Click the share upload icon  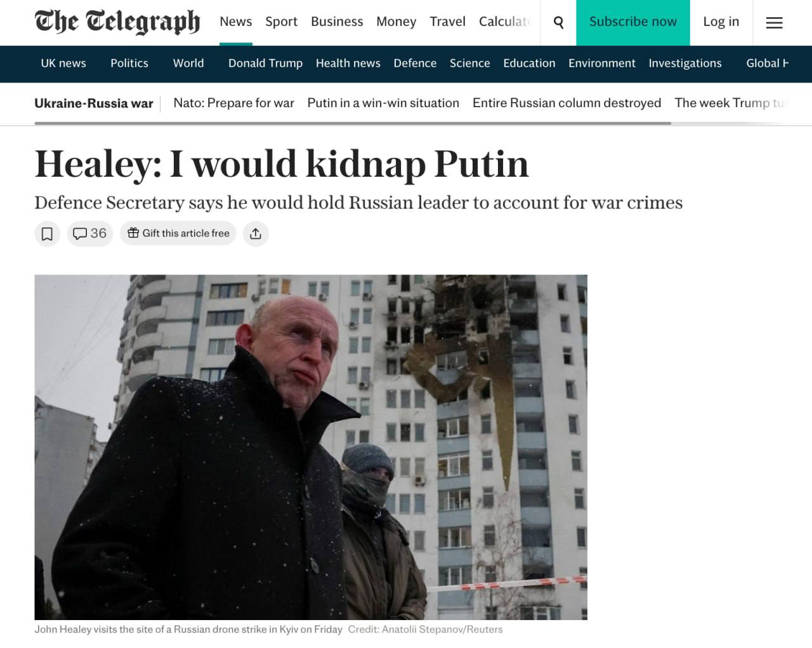(256, 234)
